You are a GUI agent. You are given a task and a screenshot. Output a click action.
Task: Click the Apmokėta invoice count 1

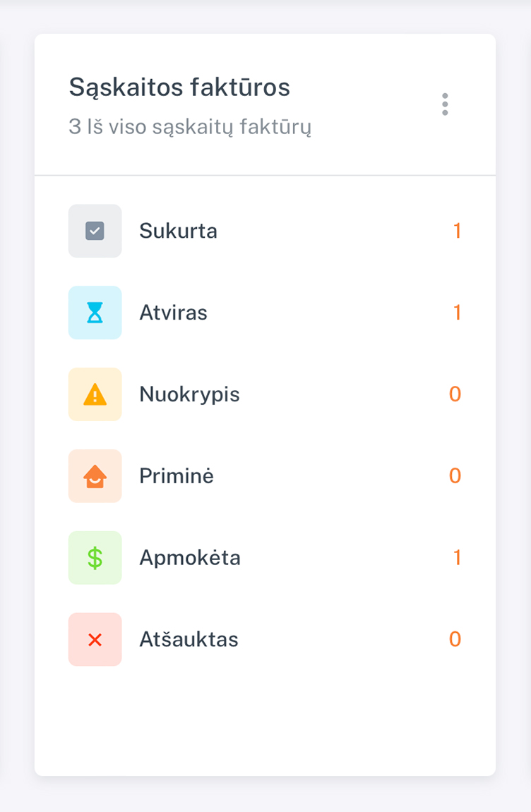(x=457, y=558)
